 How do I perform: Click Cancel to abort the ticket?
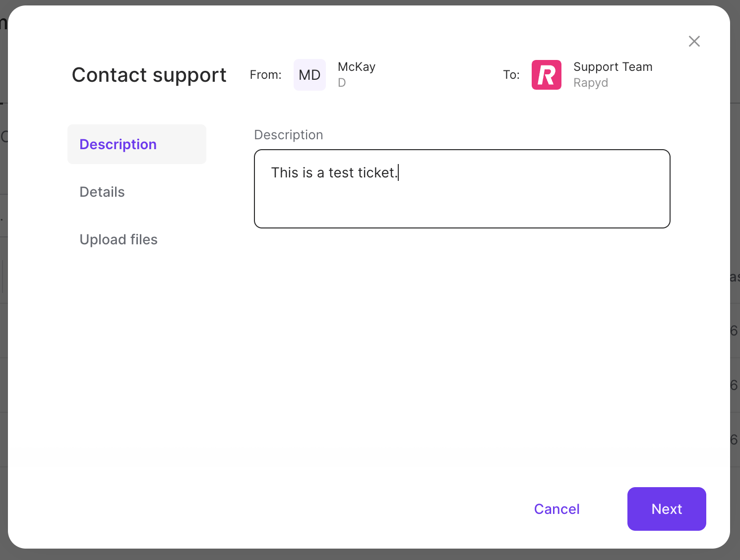(556, 508)
